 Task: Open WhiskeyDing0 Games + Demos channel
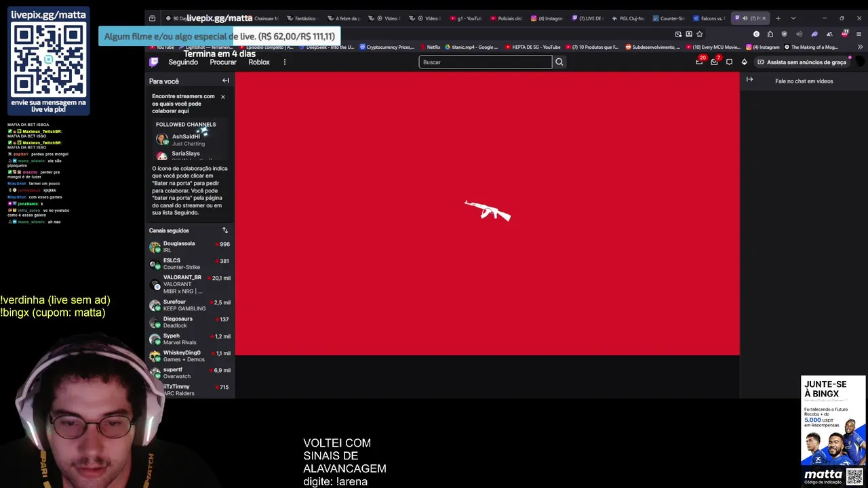pyautogui.click(x=190, y=356)
